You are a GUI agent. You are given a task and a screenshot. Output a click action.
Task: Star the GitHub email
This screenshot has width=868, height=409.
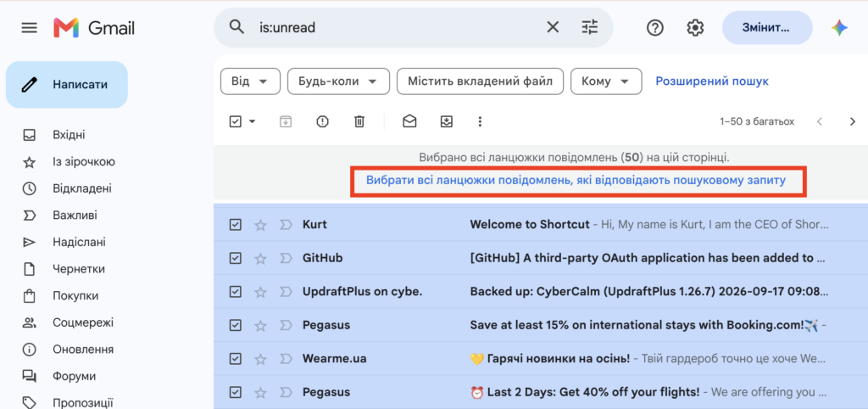point(260,258)
